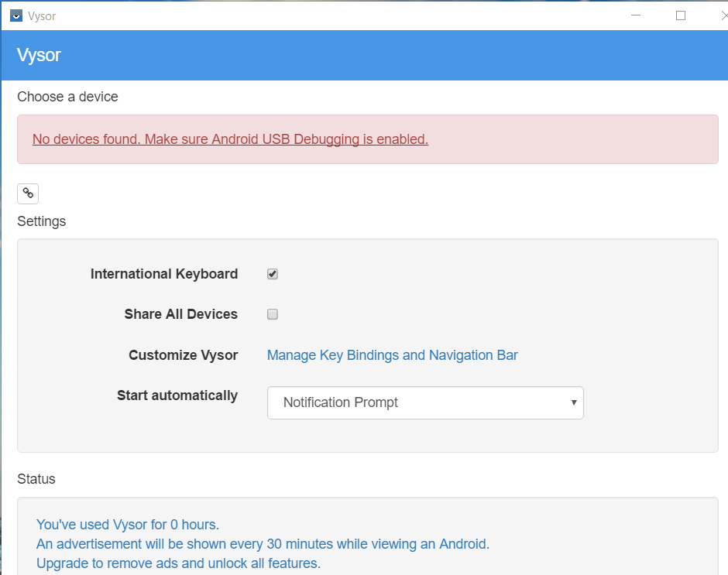Click the advertisement every 30 minutes notice
The width and height of the screenshot is (728, 575).
[263, 544]
